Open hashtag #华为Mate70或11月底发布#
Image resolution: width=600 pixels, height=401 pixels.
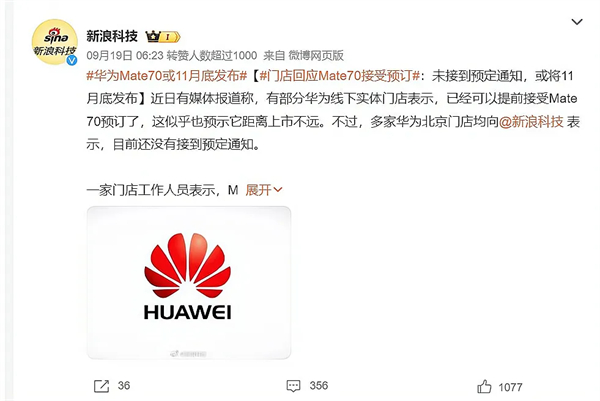166,76
